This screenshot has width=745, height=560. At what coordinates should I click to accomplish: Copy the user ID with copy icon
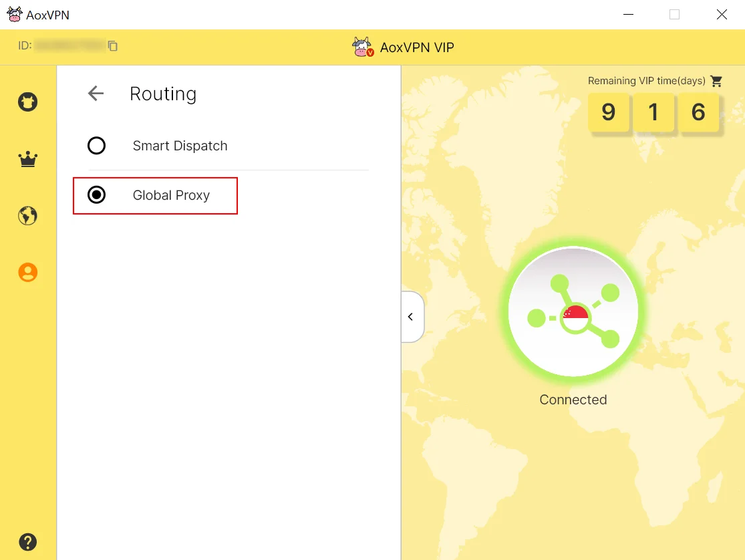[x=113, y=46]
